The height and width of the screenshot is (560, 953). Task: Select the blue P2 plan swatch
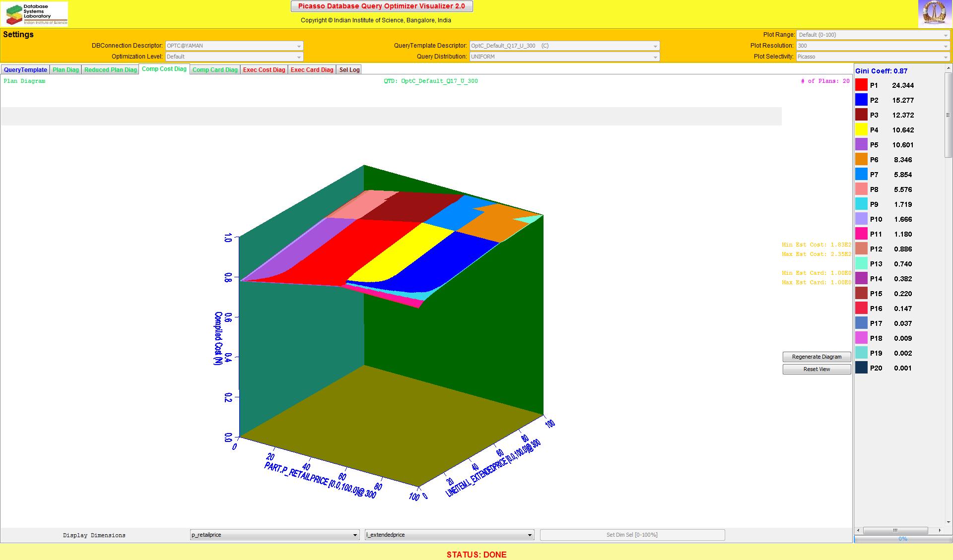[861, 100]
